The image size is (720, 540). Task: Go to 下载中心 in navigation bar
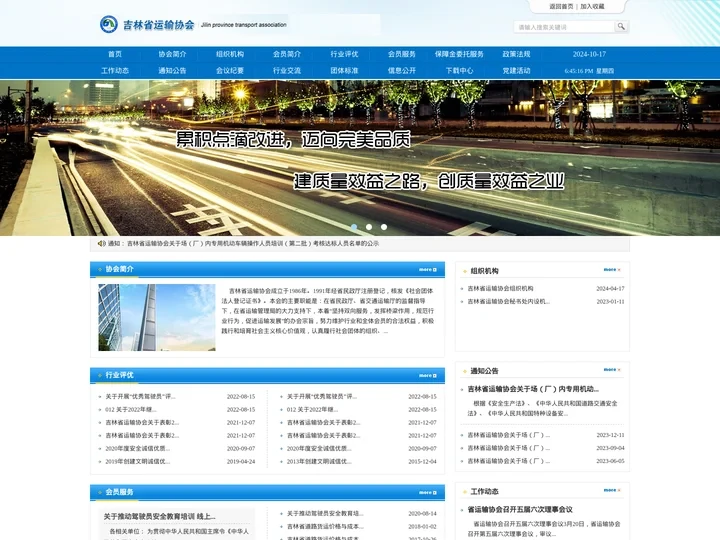coord(459,71)
